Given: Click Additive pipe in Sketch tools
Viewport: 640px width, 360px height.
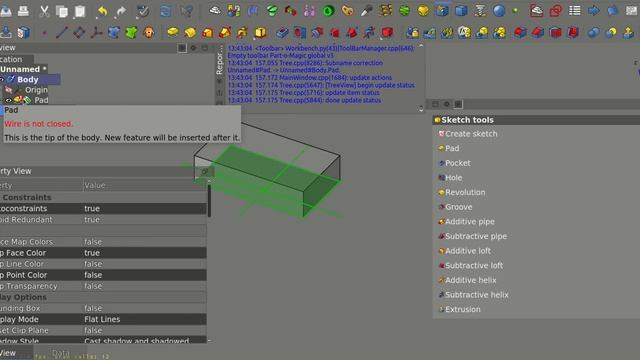Looking at the screenshot, I should 469,222.
